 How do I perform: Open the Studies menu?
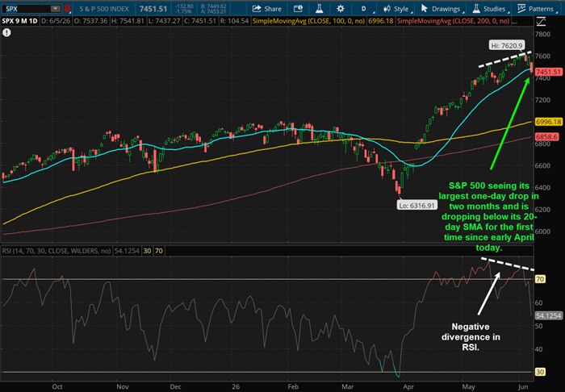pos(489,9)
